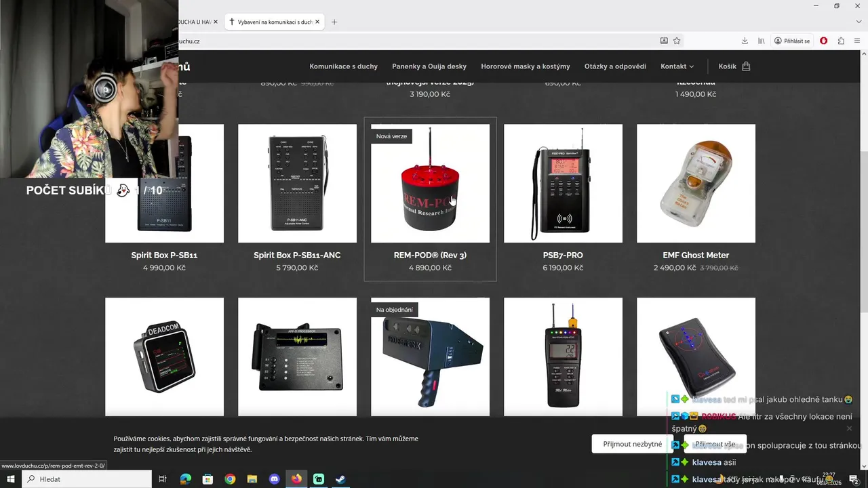Open the Firefox hamburger application menu
868x488 pixels.
[x=857, y=41]
